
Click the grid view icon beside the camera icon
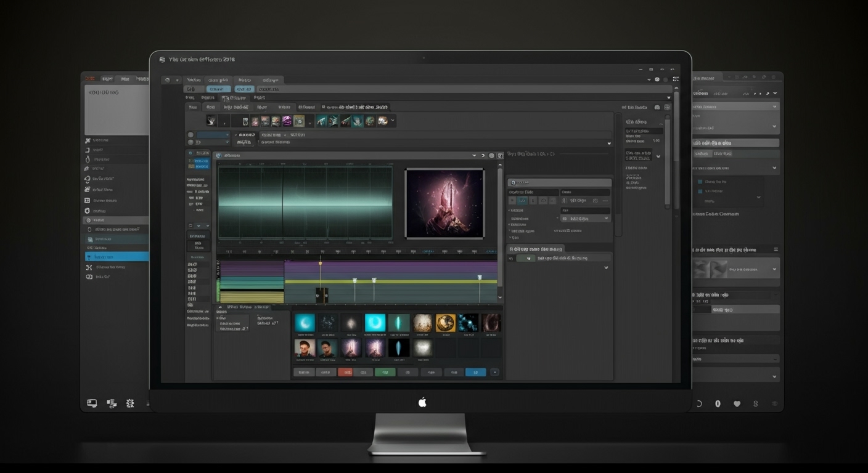pos(666,107)
